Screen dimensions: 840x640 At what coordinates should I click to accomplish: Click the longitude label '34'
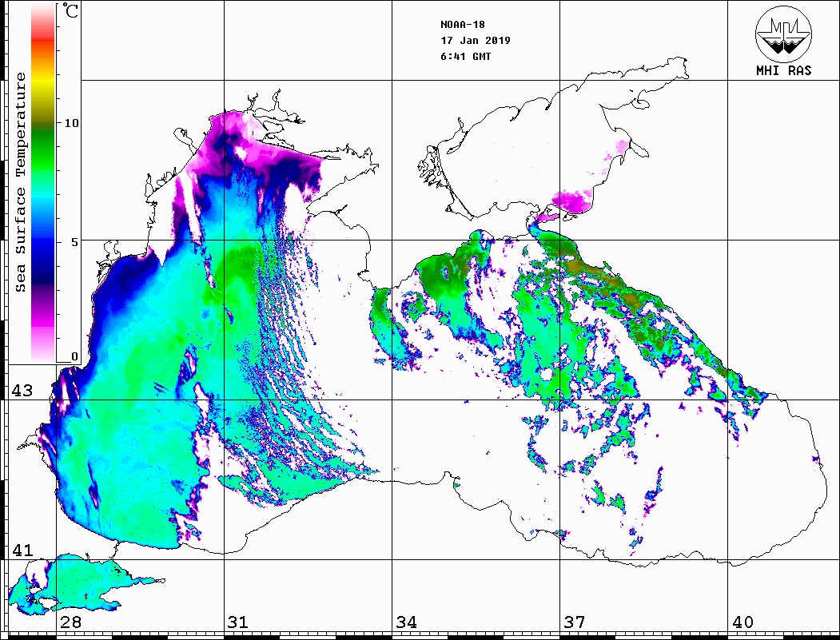406,622
